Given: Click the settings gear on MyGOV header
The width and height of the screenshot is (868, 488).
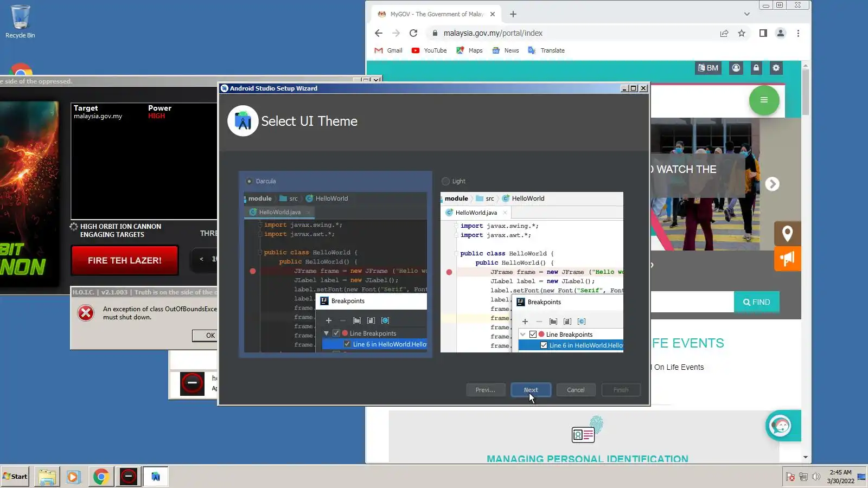Looking at the screenshot, I should coord(776,68).
